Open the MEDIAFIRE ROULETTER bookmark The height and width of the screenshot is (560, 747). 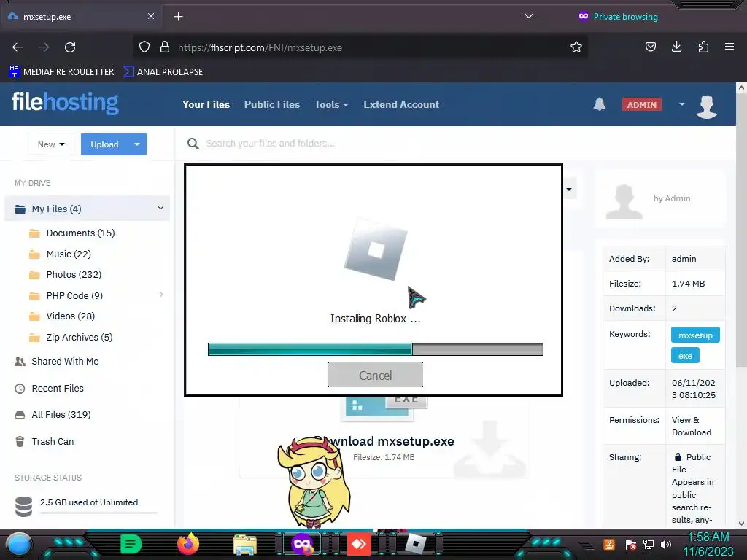click(61, 72)
